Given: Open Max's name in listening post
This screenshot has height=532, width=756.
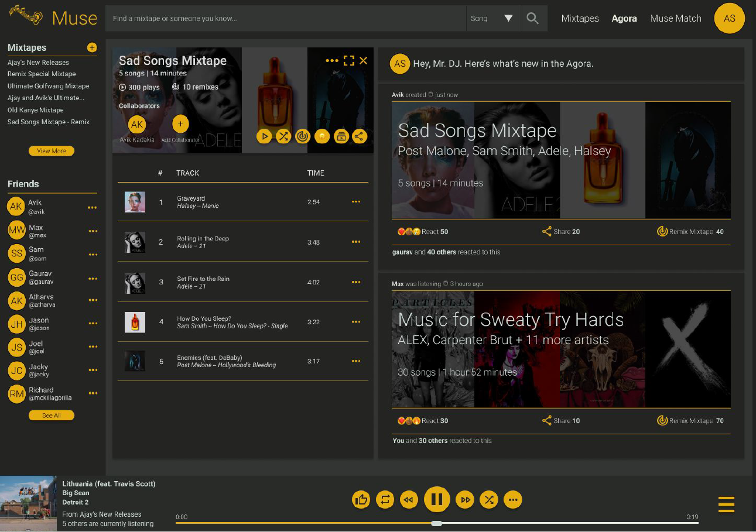Looking at the screenshot, I should pyautogui.click(x=398, y=284).
